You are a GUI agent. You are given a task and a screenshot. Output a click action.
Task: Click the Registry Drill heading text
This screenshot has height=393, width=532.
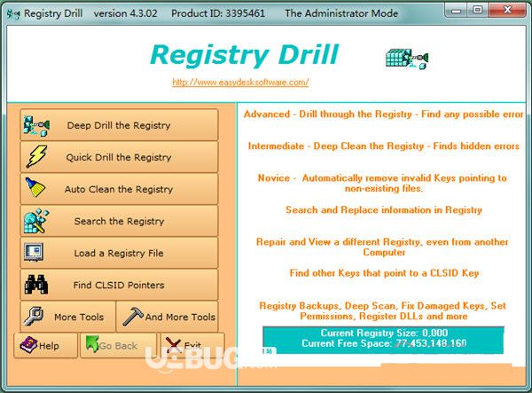(245, 55)
